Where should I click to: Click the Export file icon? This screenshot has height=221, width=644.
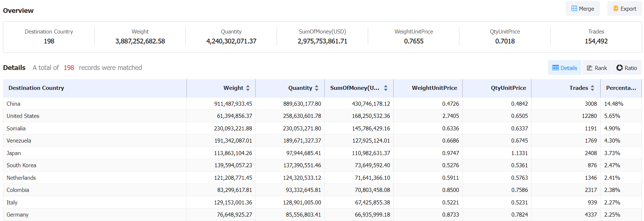pyautogui.click(x=616, y=8)
